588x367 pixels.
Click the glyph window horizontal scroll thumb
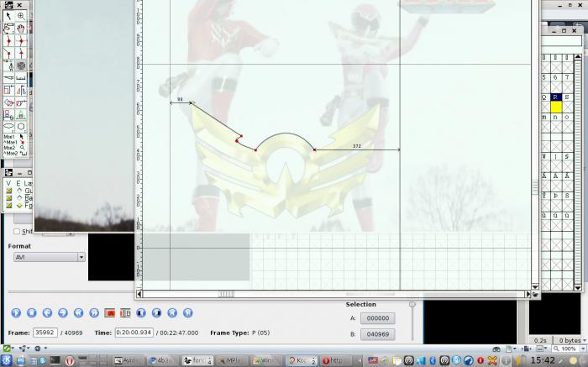(226, 294)
